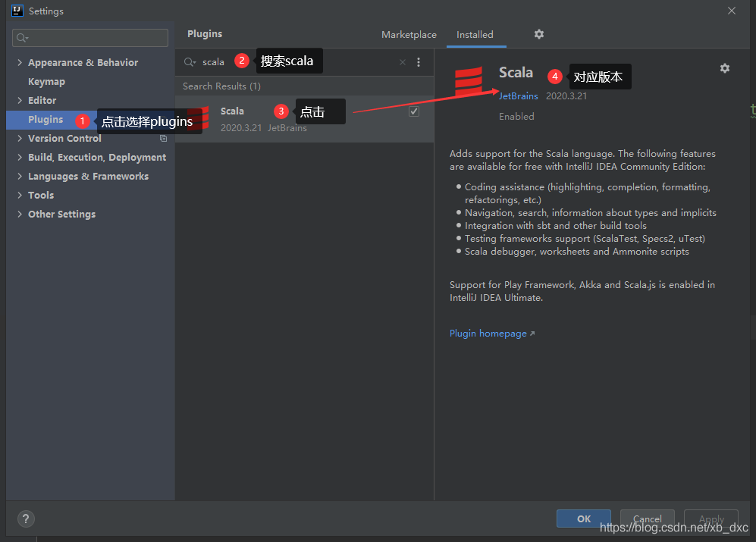The height and width of the screenshot is (542, 756).
Task: Open the Tools settings page
Action: pos(41,195)
